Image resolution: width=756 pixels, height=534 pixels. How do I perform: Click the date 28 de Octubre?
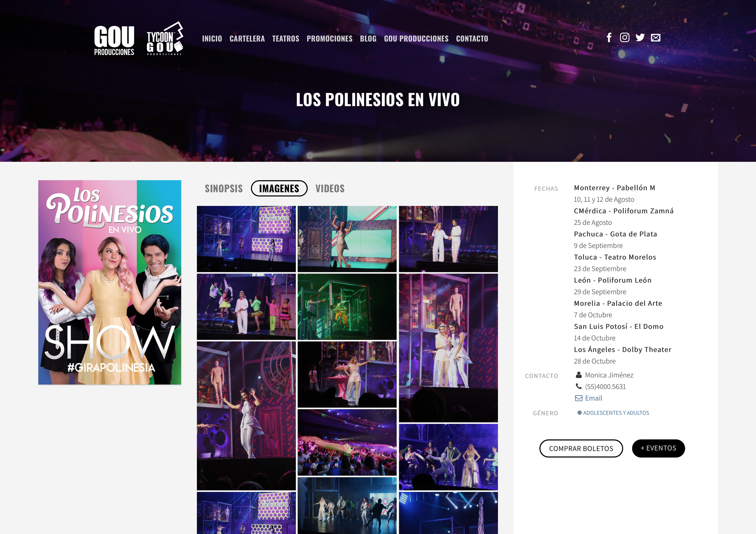(594, 361)
